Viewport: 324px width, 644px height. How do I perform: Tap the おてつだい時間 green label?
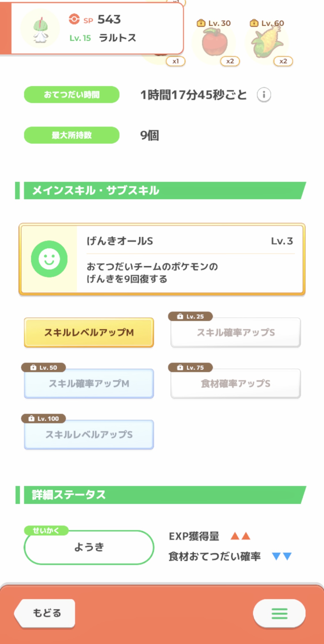click(x=72, y=95)
